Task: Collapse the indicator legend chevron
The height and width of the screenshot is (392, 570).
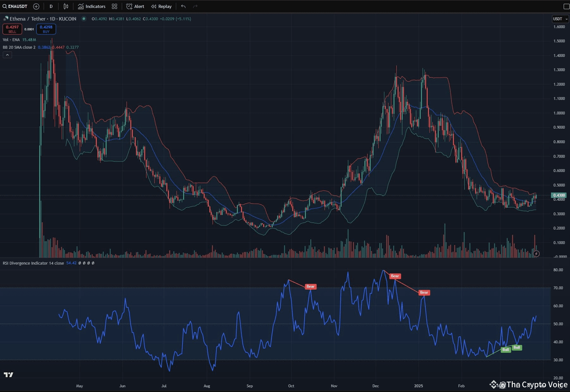Action: pos(7,55)
